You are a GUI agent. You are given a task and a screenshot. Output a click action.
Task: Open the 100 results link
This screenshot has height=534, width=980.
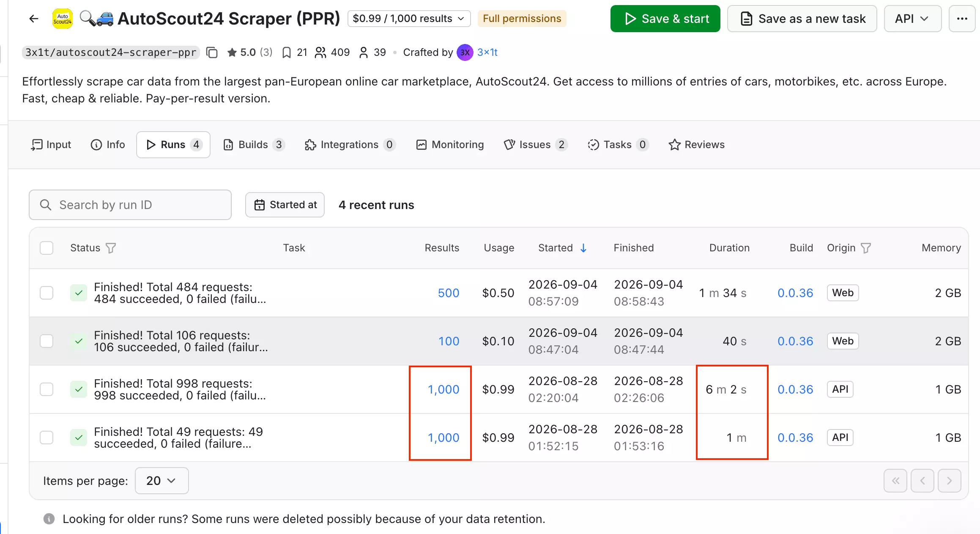pos(449,341)
